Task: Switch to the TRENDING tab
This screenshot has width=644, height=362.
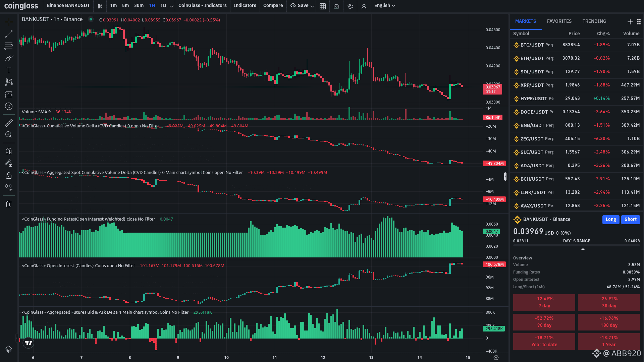Action: 594,21
